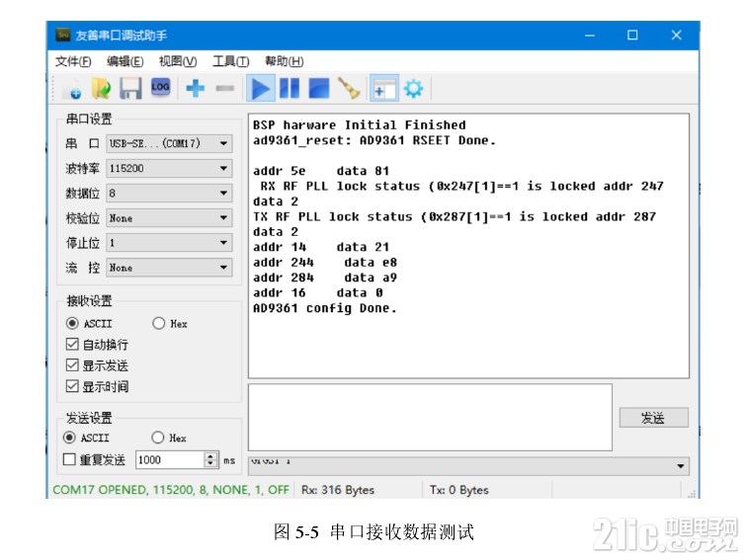Click the 发送 send button
Viewport: 745px width, 560px height.
point(654,418)
